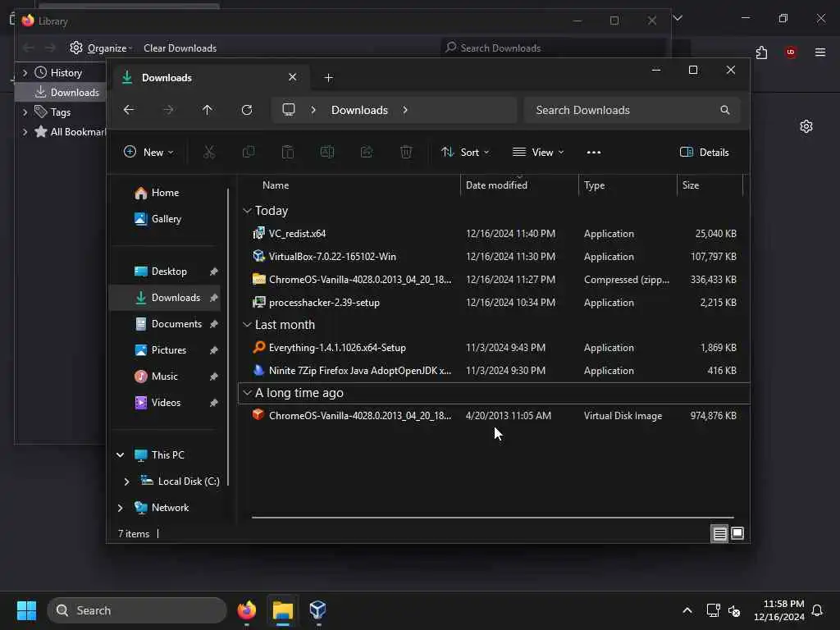Open the Sort dropdown
The width and height of the screenshot is (840, 630).
point(465,152)
